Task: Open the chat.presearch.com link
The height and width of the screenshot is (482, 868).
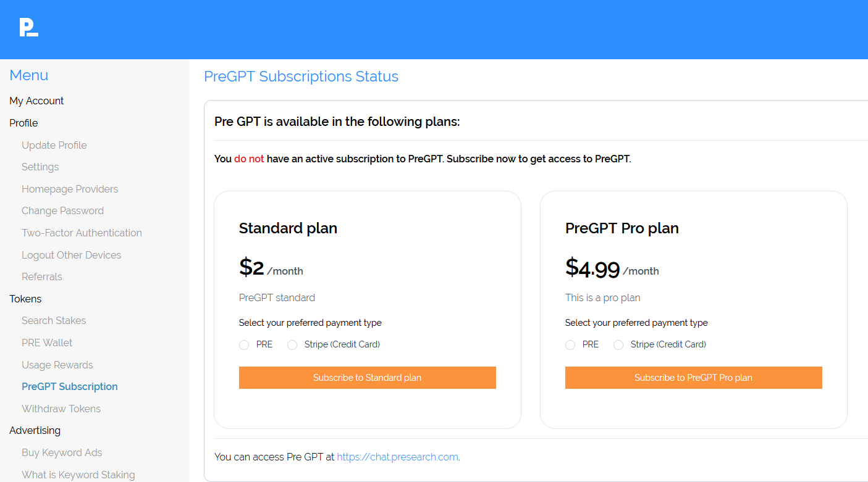Action: (x=397, y=457)
